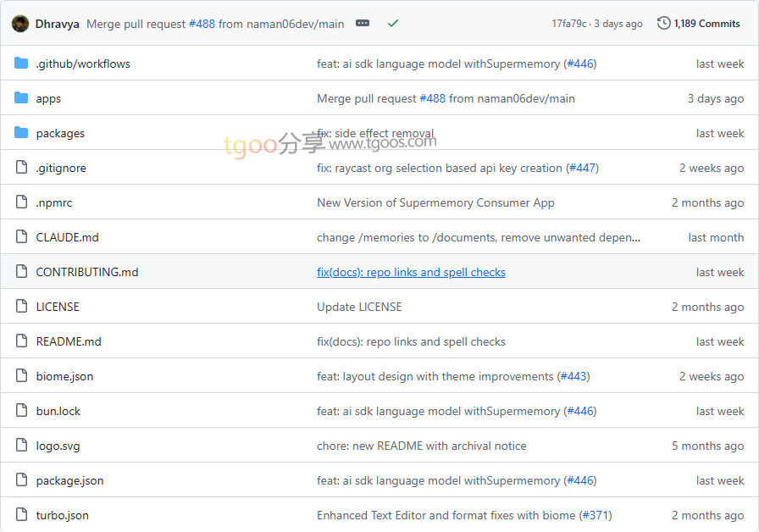Click the folder icon beside .github/workflows
Screen dimensions: 759x532
(x=21, y=64)
